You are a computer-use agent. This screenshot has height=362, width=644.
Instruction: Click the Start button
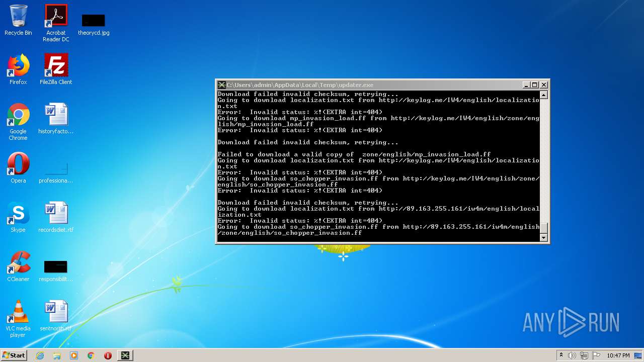tap(14, 355)
